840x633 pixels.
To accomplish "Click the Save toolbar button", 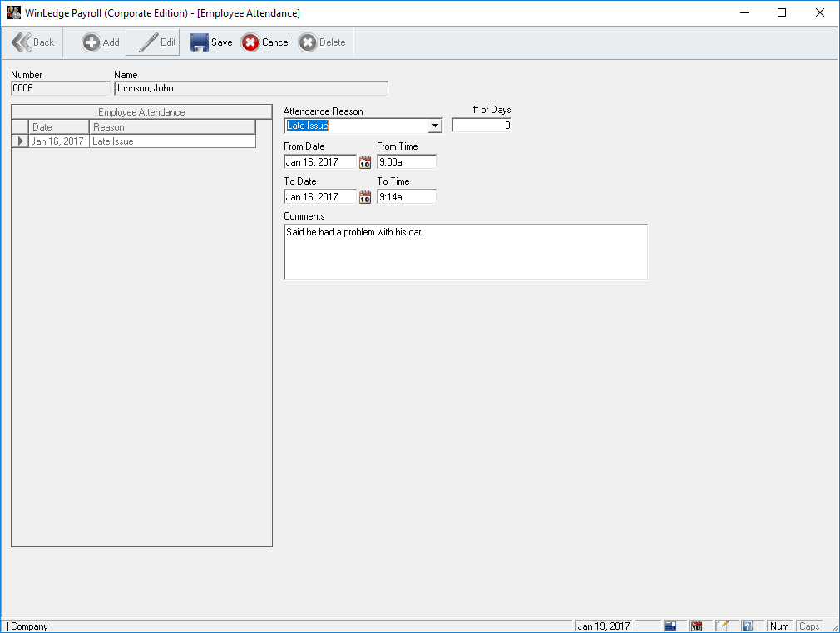I will click(x=211, y=42).
